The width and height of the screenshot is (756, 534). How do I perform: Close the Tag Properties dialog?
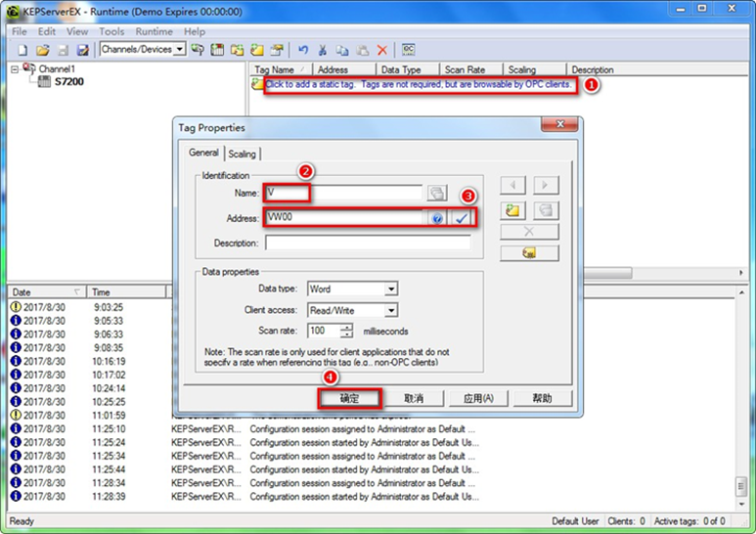click(559, 124)
